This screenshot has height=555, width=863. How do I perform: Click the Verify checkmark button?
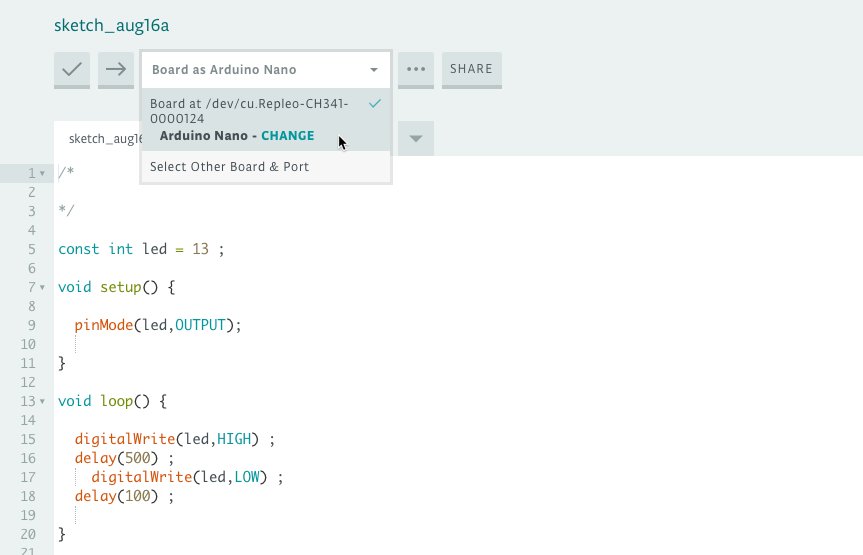[x=72, y=70]
